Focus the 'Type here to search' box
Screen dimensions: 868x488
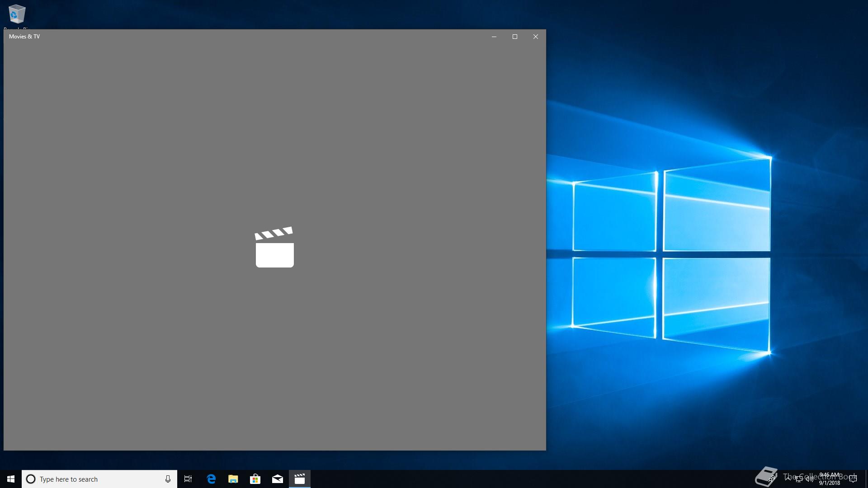pos(99,479)
